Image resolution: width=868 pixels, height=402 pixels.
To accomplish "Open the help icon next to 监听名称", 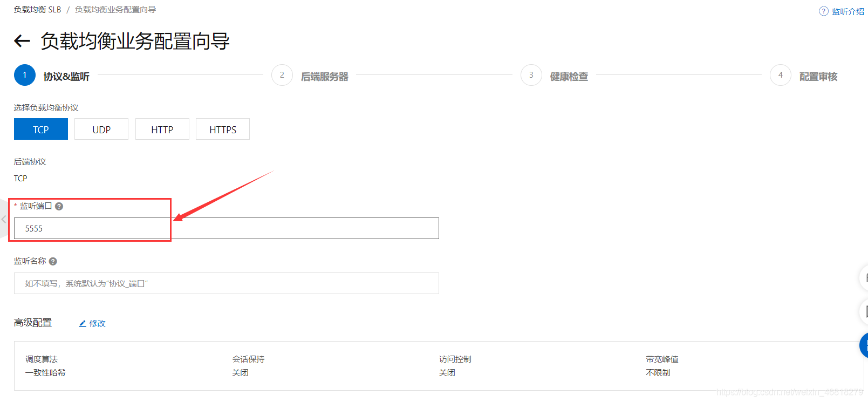I will (53, 261).
